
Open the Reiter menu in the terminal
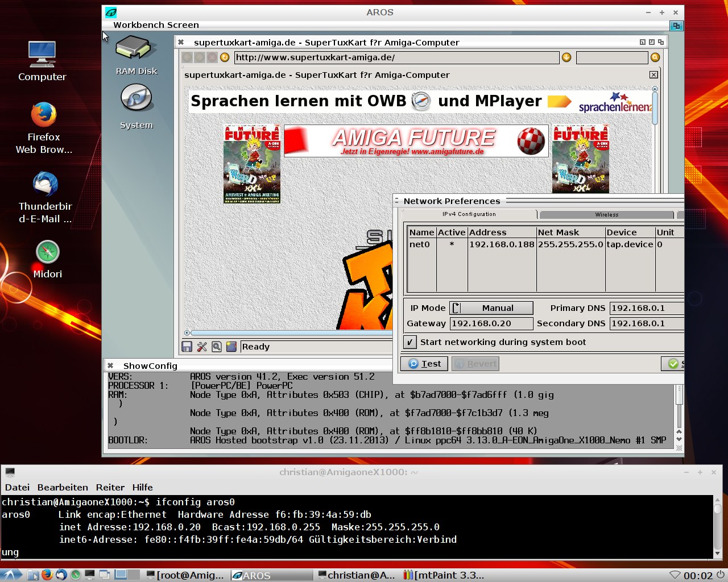point(110,488)
